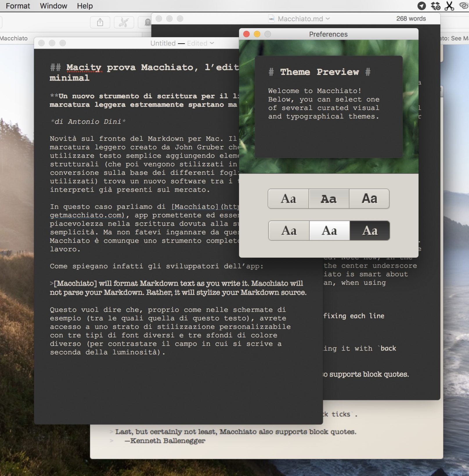The width and height of the screenshot is (469, 476).
Task: Click the '*di Antonio Dini*' byline
Action: click(x=88, y=122)
